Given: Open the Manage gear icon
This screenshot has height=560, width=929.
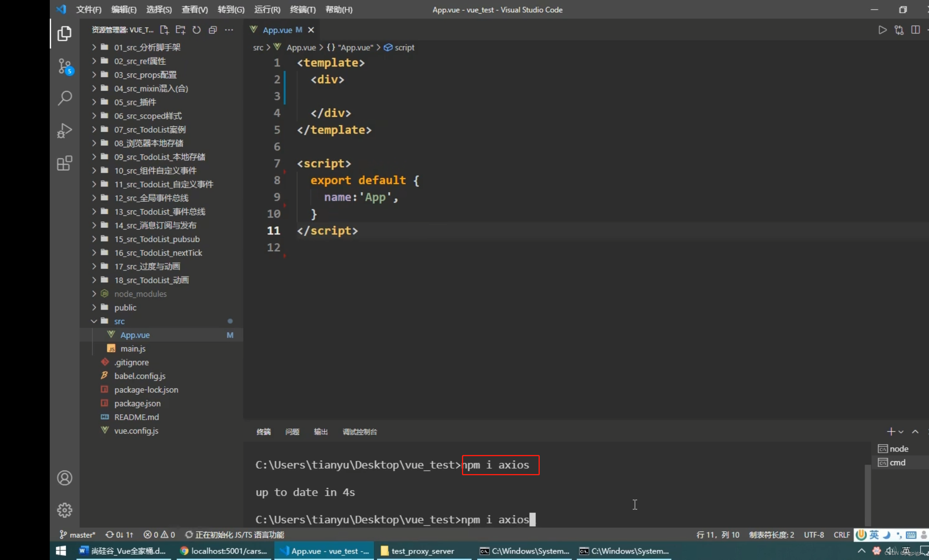Looking at the screenshot, I should 65,510.
